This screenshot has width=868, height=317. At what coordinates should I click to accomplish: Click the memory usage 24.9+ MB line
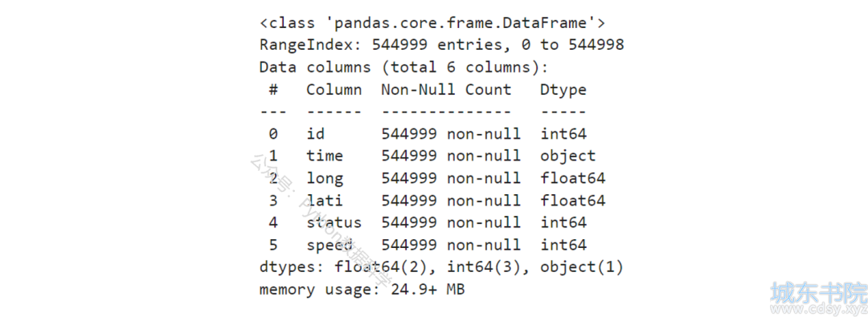362,290
